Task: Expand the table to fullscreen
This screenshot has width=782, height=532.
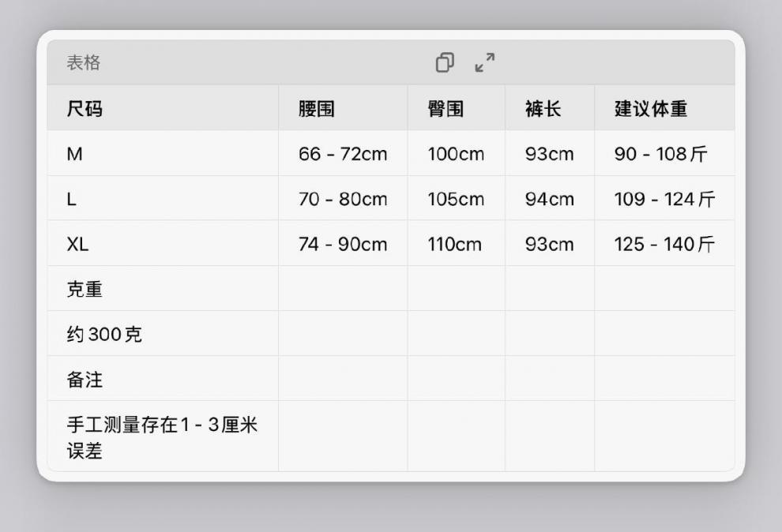Action: [x=484, y=62]
